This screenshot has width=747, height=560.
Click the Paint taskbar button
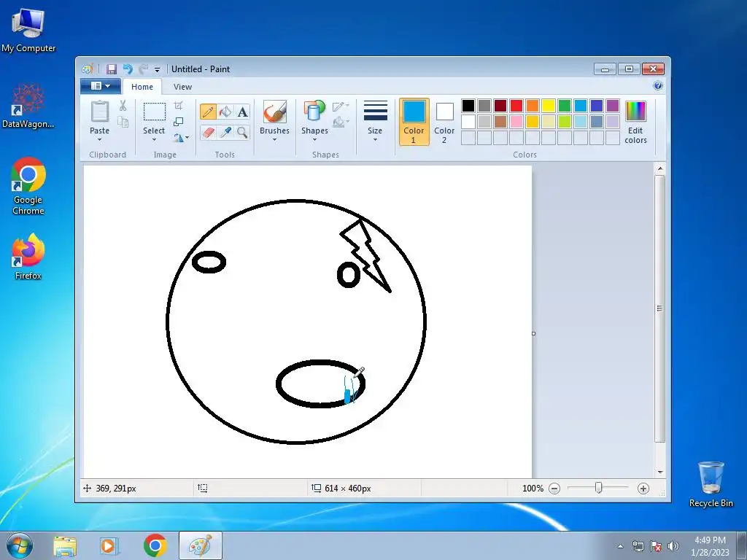200,545
